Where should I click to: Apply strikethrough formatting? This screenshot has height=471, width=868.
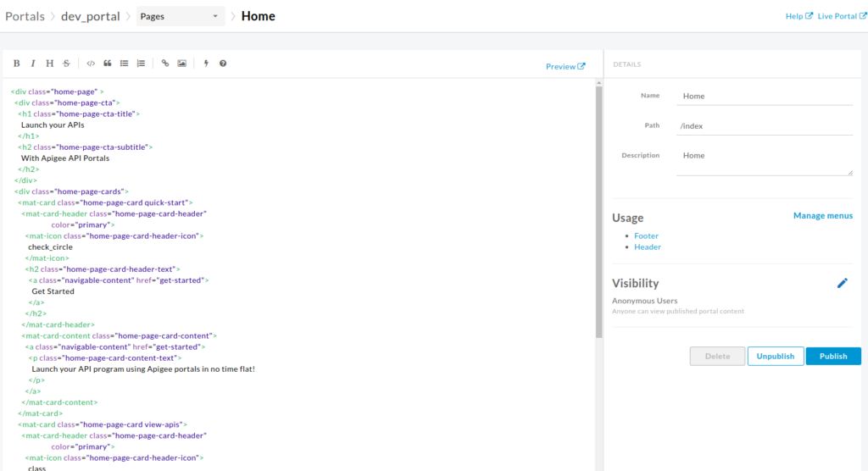click(67, 64)
